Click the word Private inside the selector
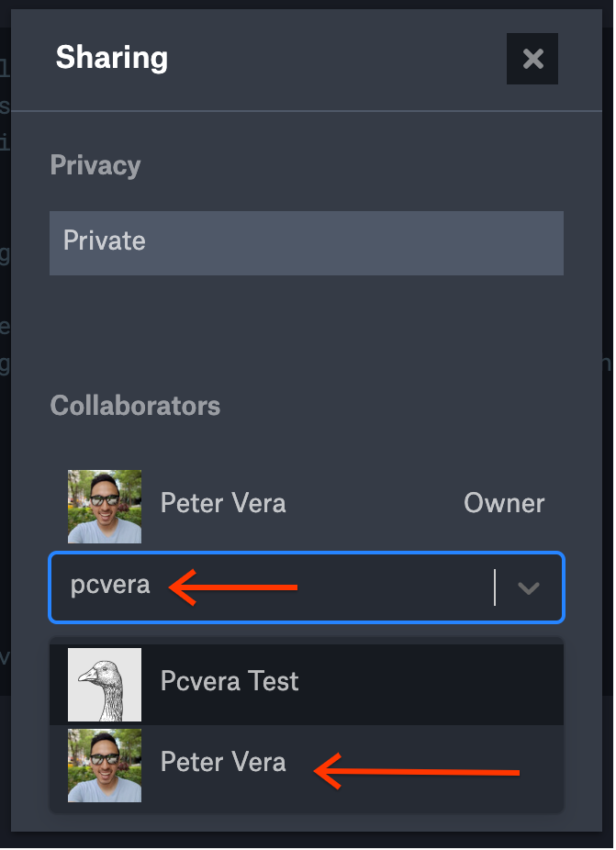 pyautogui.click(x=104, y=240)
